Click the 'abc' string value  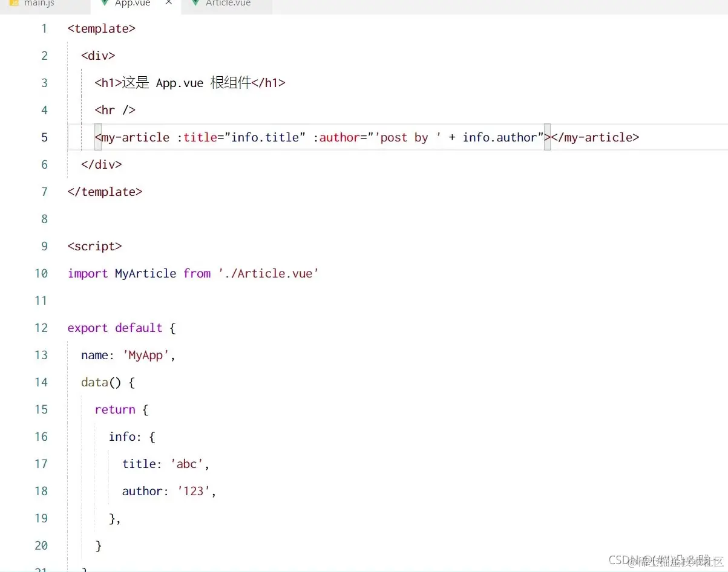(x=186, y=464)
